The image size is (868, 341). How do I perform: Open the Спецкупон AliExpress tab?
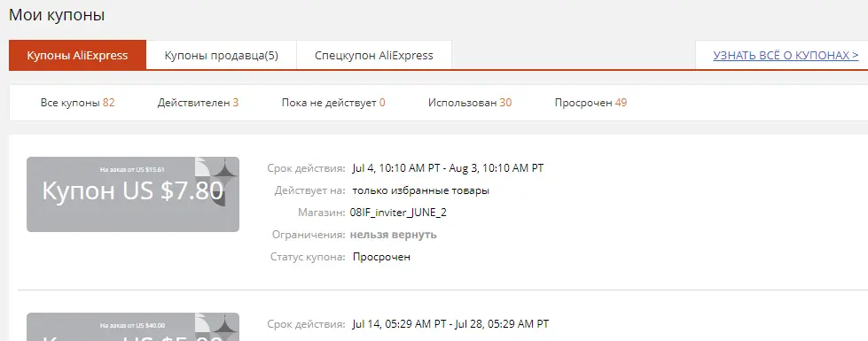tap(374, 55)
